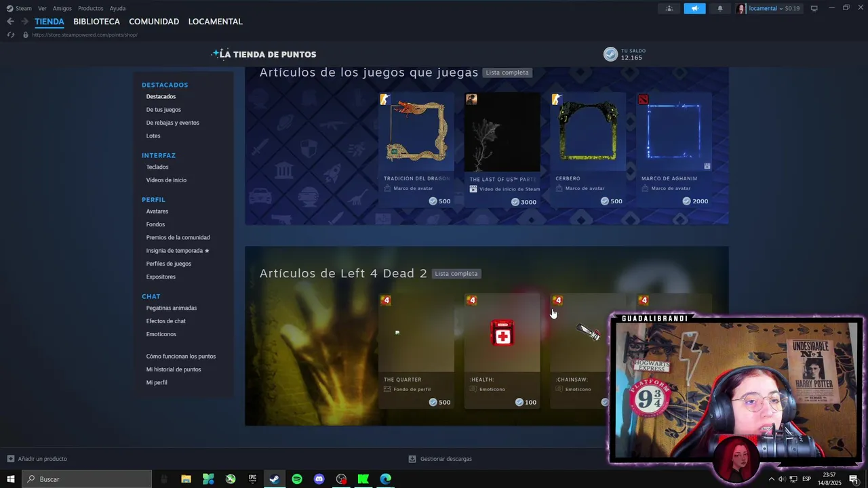
Task: Click the downloads icon beside Gestionar descargas
Action: click(x=412, y=459)
